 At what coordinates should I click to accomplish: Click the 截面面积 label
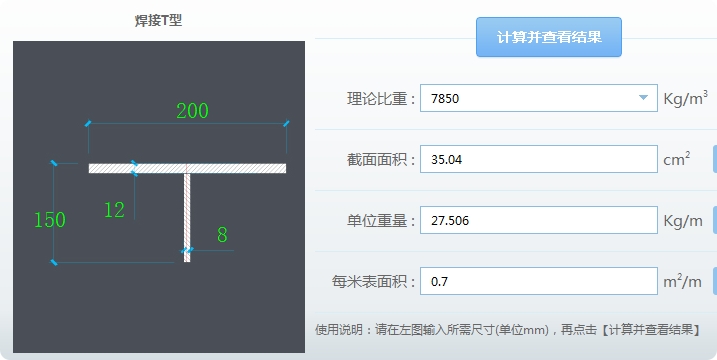click(381, 159)
